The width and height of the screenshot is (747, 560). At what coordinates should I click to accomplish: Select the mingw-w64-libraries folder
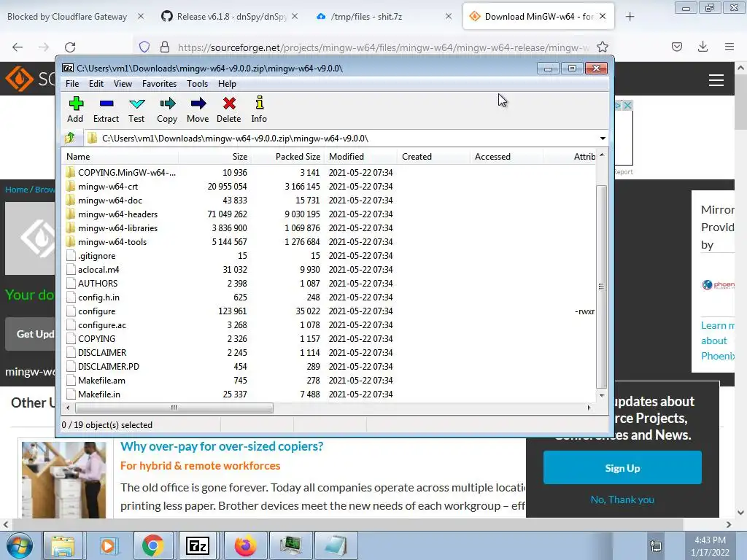tap(117, 228)
